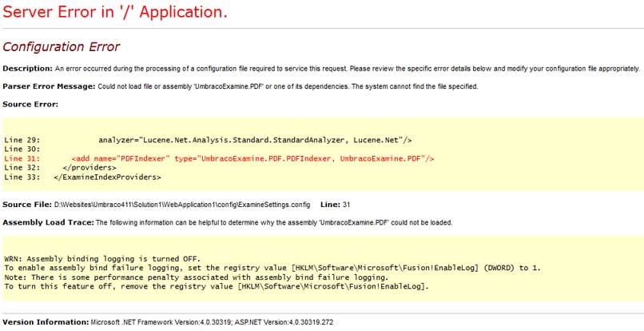The image size is (644, 331).
Task: Click the Assembly Load Trace label
Action: [48, 222]
